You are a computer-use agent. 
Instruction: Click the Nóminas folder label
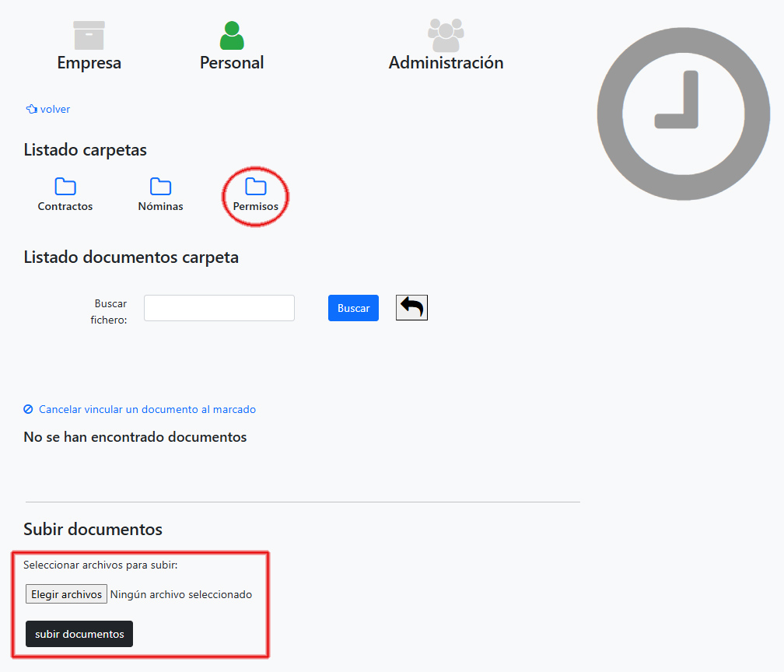click(160, 206)
